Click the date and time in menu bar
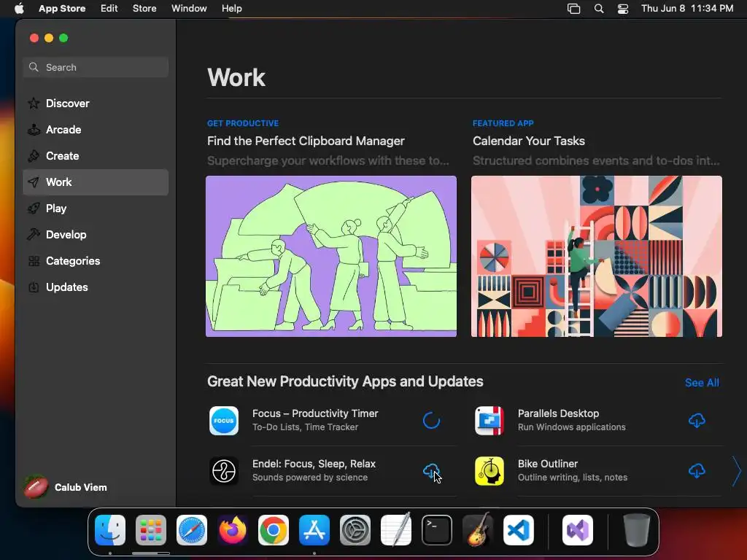747x560 pixels. coord(687,9)
